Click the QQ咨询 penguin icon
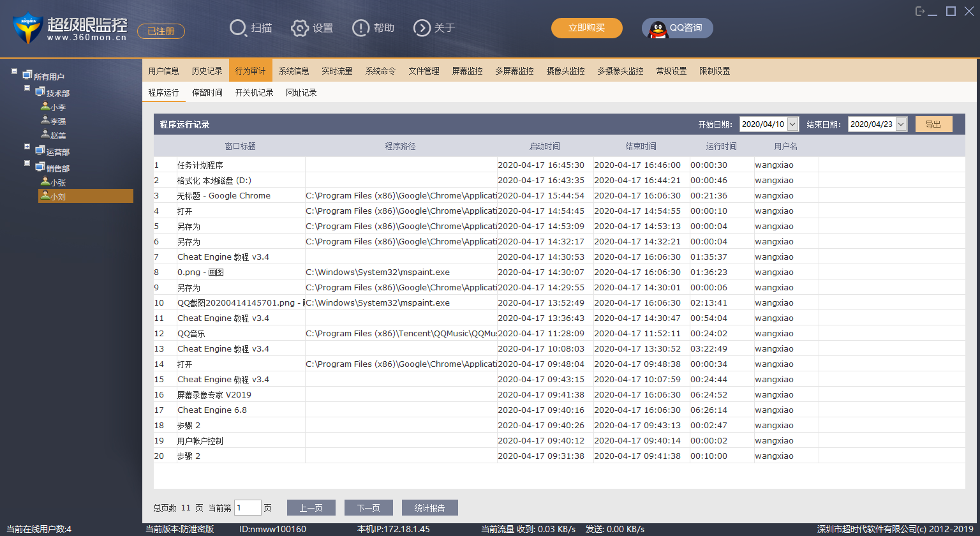The width and height of the screenshot is (980, 536). click(x=658, y=29)
